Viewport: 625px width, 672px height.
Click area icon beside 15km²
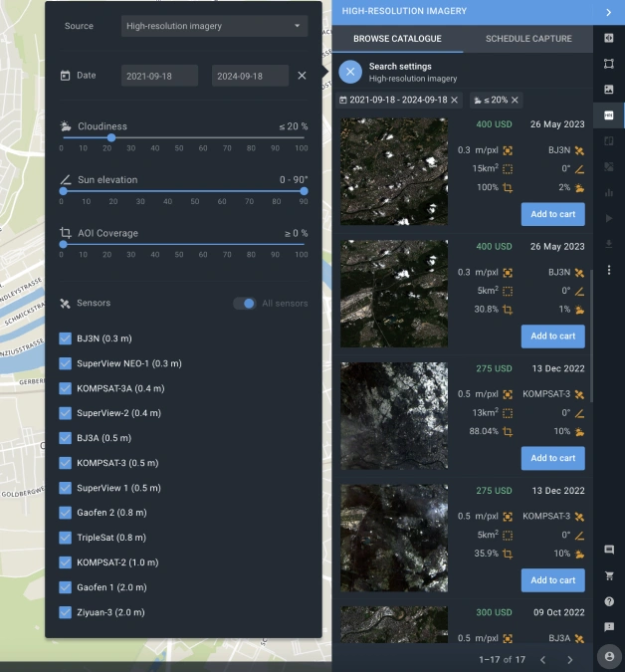508,169
